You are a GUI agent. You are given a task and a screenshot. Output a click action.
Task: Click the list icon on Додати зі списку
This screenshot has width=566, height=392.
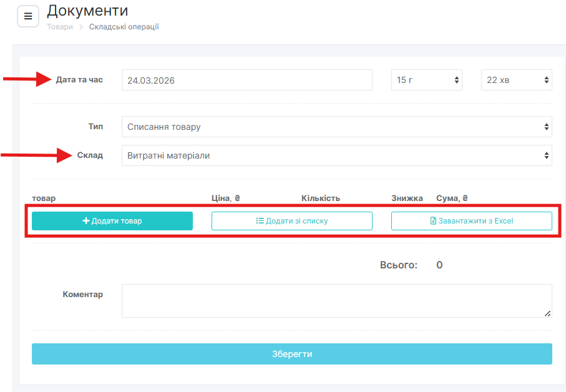pyautogui.click(x=260, y=221)
